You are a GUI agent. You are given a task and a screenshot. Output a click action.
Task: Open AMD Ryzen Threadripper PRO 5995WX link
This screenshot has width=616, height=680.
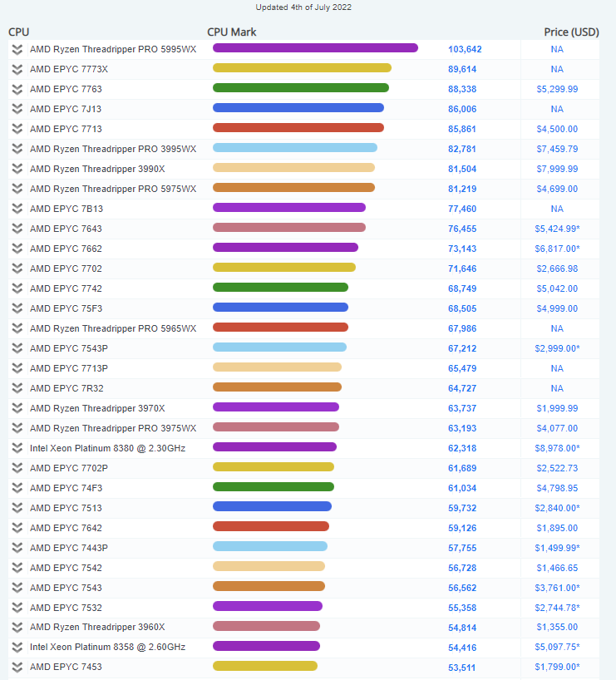(x=113, y=49)
